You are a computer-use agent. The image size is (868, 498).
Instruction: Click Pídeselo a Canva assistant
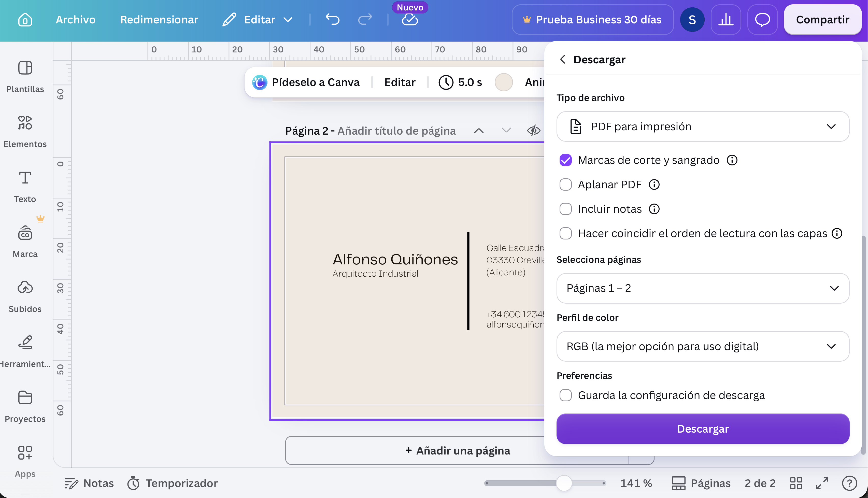pos(306,82)
